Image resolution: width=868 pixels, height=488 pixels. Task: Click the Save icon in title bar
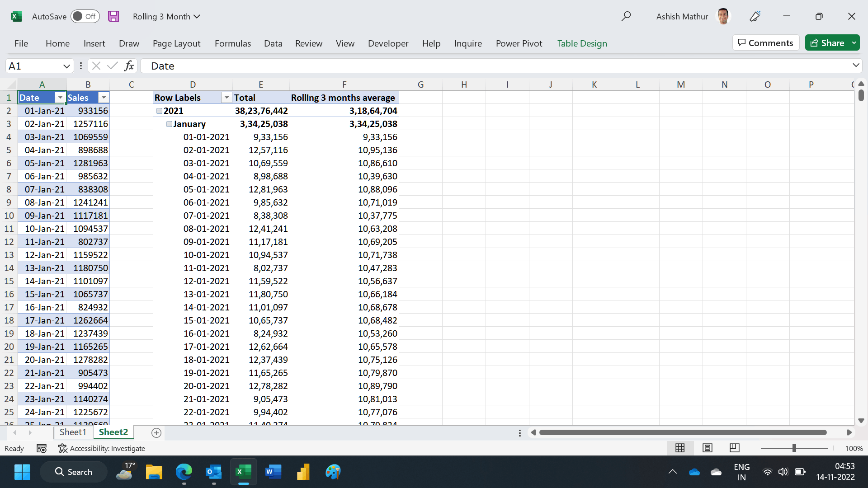click(x=113, y=16)
